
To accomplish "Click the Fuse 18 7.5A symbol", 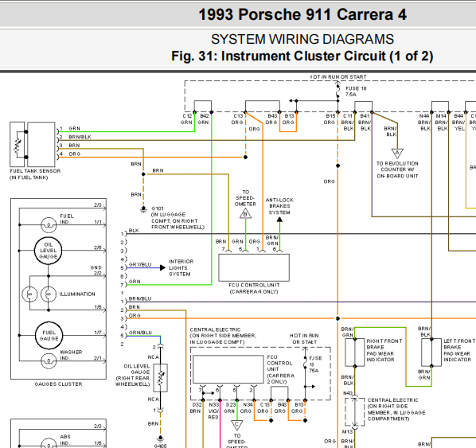I will pyautogui.click(x=337, y=91).
